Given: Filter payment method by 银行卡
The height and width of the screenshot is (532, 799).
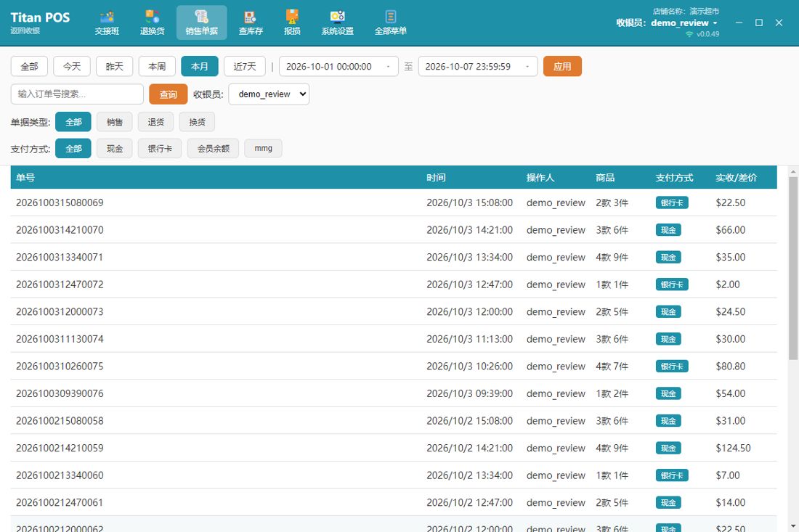Looking at the screenshot, I should [x=160, y=149].
